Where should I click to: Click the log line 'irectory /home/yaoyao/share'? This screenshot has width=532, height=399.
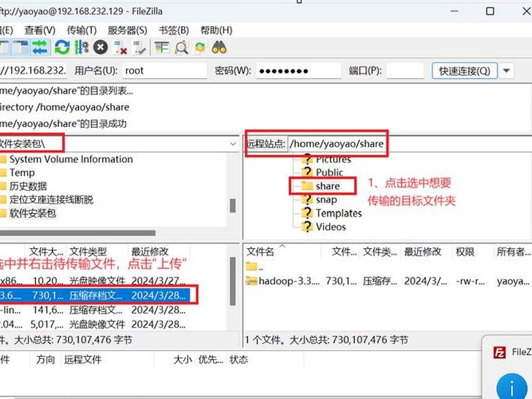click(x=65, y=107)
